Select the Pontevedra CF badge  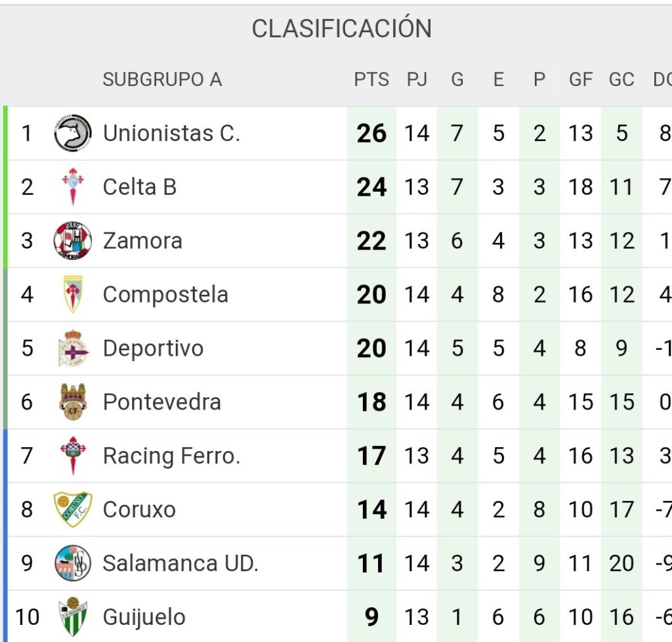coord(72,402)
